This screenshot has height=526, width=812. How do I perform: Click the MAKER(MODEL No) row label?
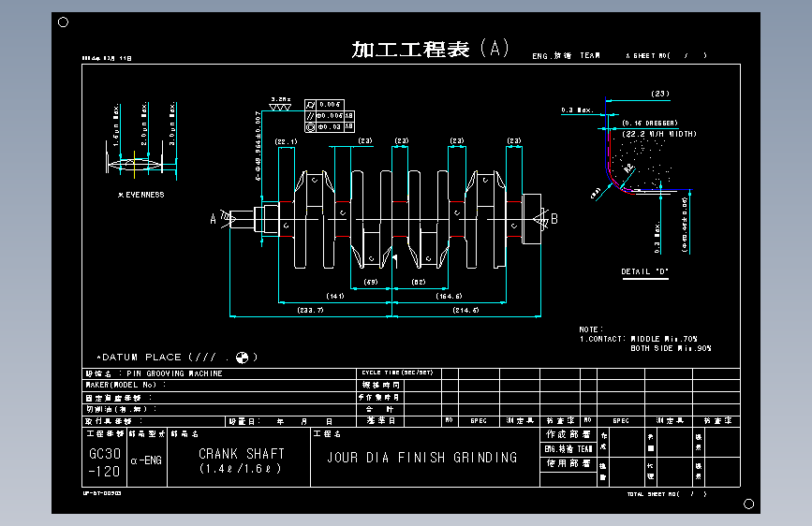(x=125, y=385)
